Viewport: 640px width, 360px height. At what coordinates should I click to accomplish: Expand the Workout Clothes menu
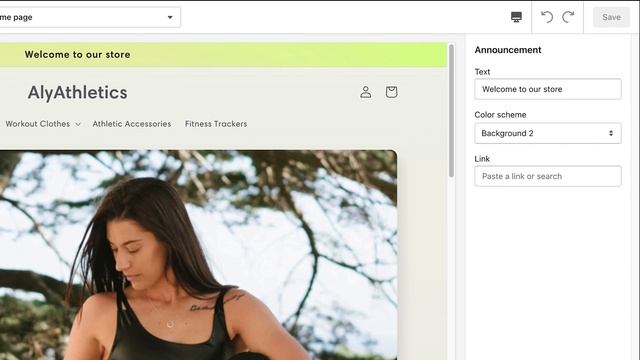[43, 124]
